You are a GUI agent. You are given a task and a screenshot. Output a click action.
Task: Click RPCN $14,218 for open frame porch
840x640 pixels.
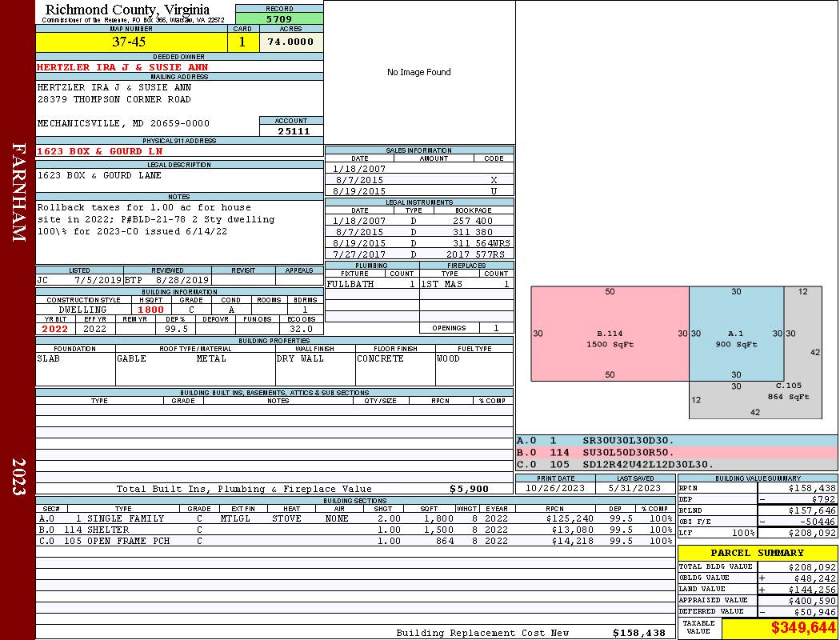tap(572, 541)
